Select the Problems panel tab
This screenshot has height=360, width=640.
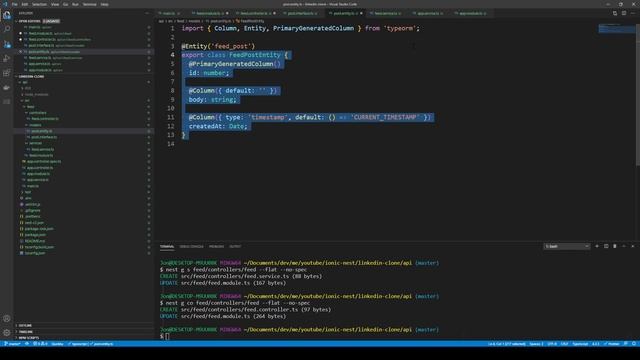click(x=216, y=247)
